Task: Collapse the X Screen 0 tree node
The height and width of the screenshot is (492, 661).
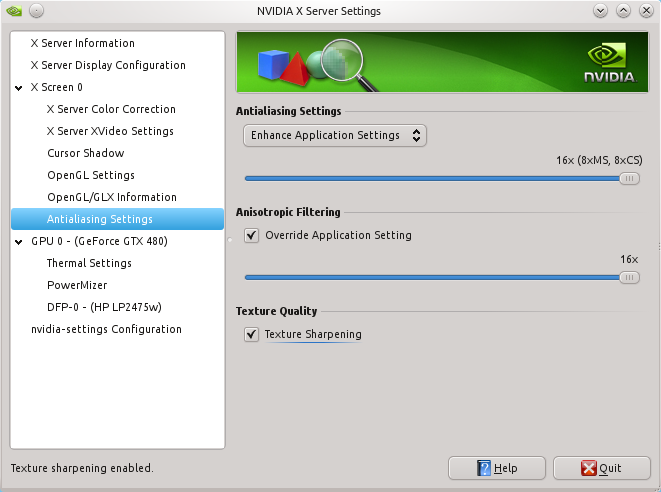Action: click(x=19, y=88)
